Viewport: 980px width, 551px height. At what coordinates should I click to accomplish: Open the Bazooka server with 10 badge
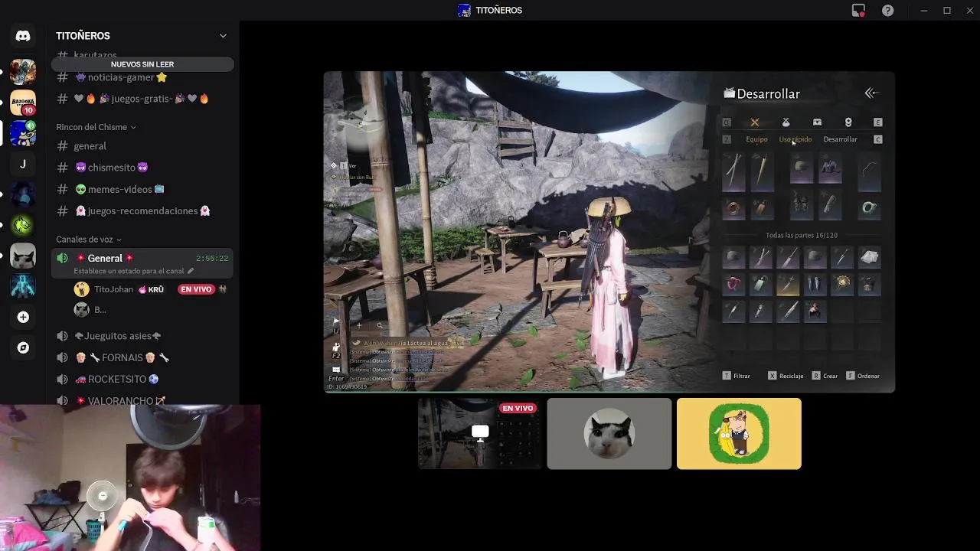click(x=23, y=103)
